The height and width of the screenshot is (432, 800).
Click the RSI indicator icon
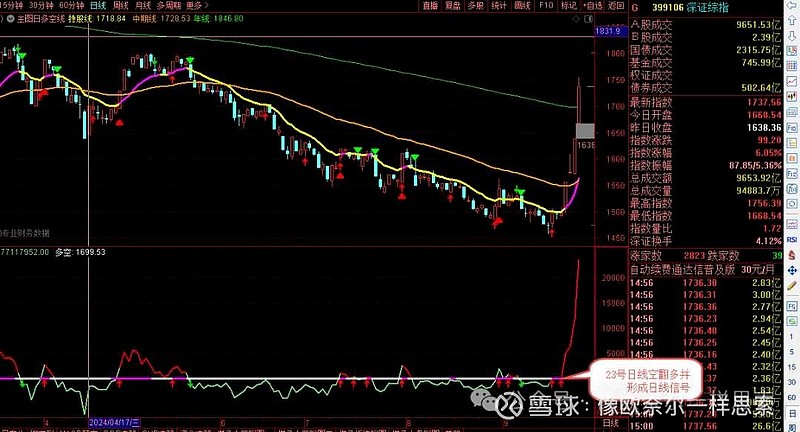(792, 239)
